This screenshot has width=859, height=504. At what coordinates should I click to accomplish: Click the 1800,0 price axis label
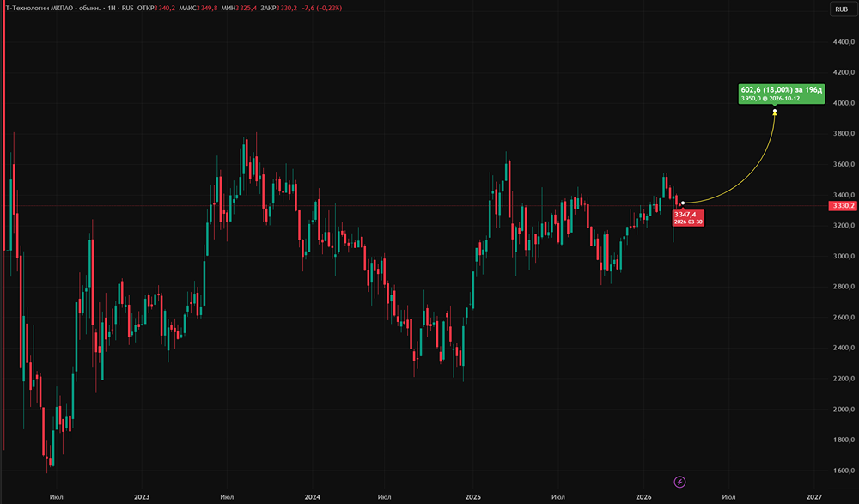[844, 440]
